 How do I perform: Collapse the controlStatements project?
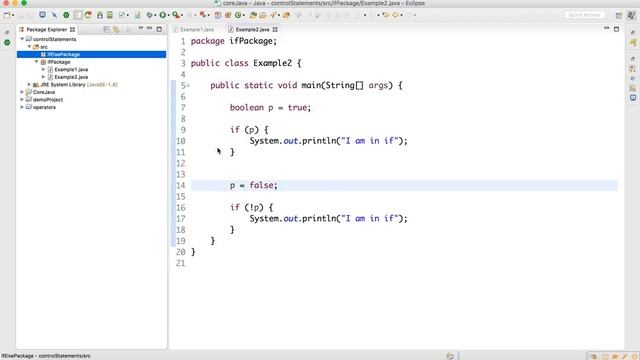tap(22, 39)
